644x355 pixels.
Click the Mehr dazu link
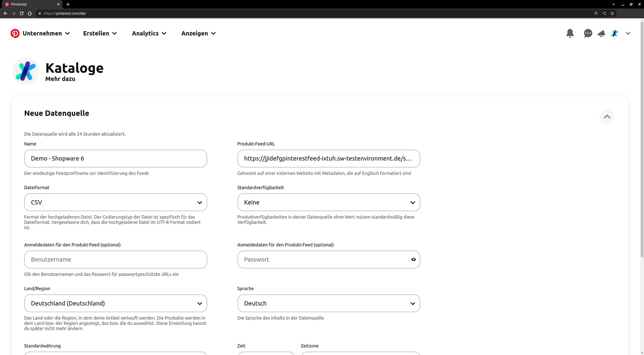pos(60,79)
